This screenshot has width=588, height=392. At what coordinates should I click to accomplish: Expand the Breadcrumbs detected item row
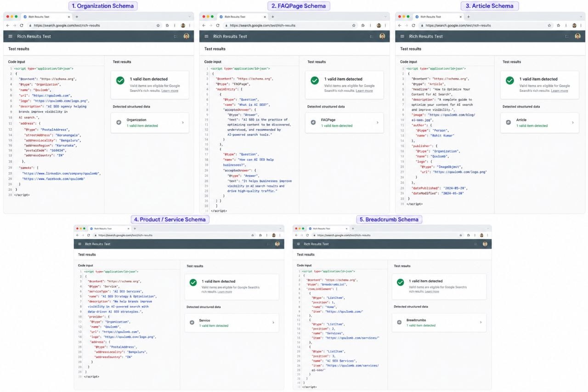pyautogui.click(x=439, y=323)
